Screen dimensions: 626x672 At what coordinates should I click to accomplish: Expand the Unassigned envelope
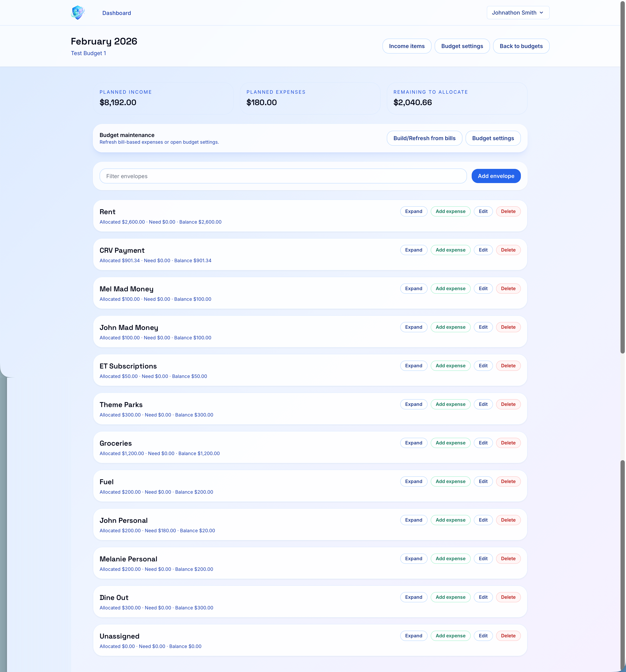413,636
